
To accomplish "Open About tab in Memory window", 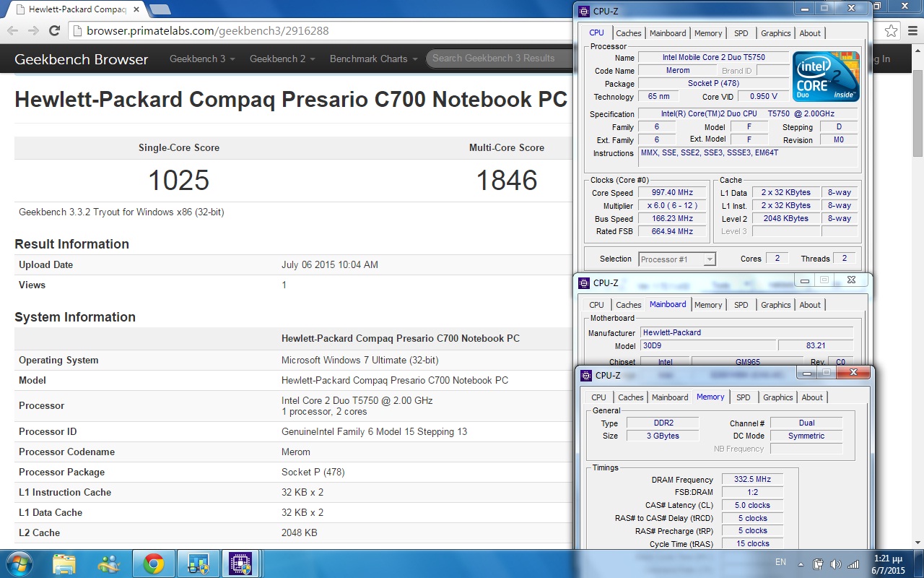I will pos(812,397).
